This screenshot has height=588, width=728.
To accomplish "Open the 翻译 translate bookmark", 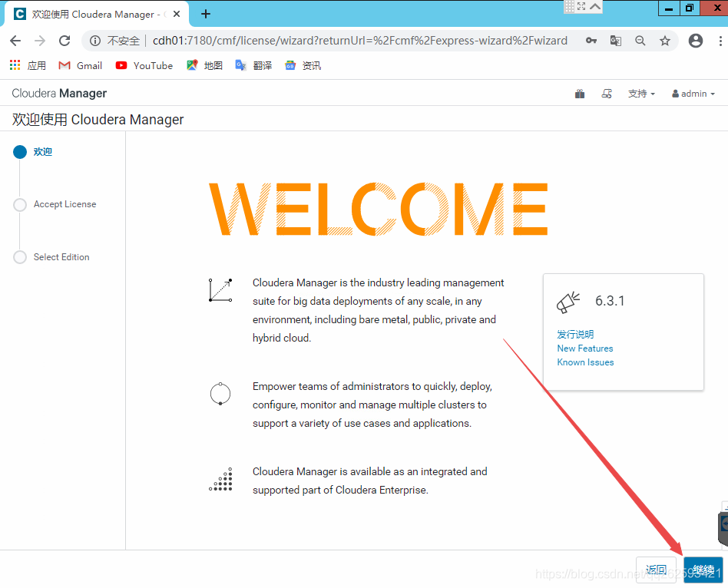I will tap(253, 65).
